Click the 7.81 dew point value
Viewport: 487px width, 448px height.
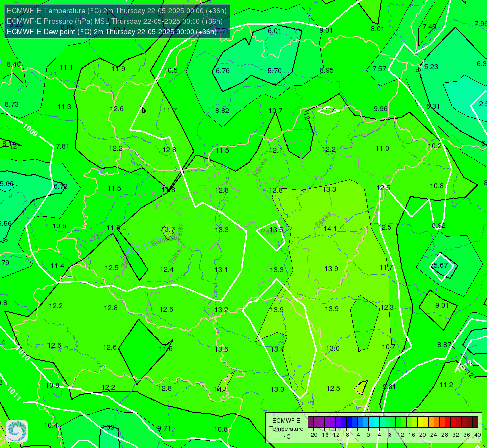[62, 146]
